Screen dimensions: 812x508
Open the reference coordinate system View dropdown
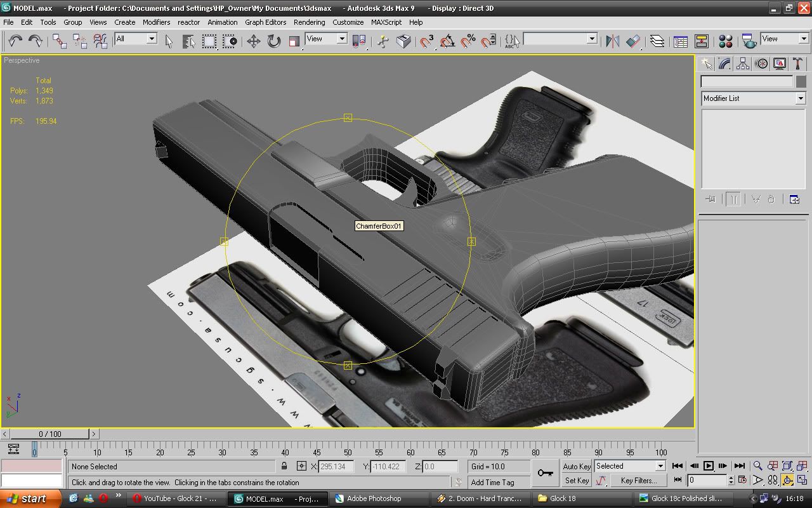[x=326, y=39]
